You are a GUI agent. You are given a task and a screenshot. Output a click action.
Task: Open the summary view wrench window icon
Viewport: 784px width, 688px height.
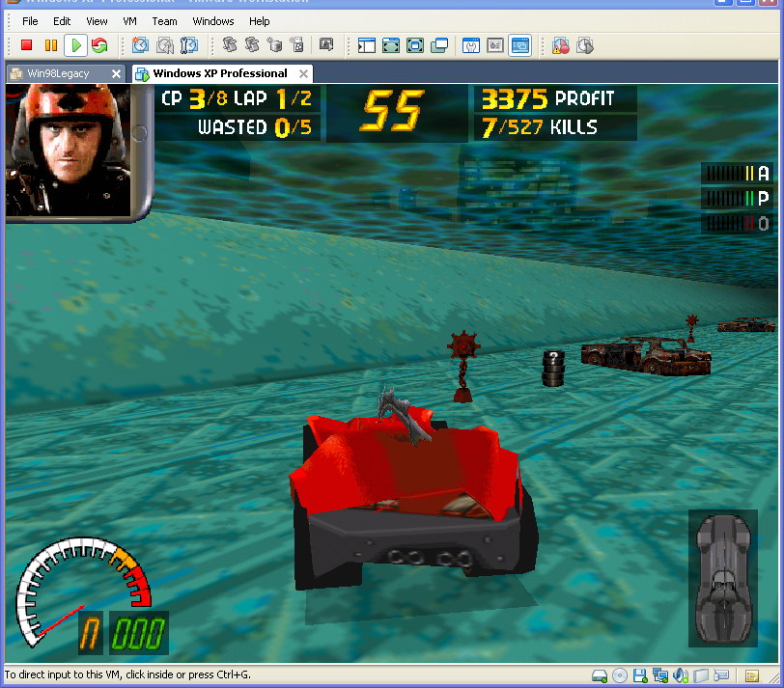coord(471,45)
